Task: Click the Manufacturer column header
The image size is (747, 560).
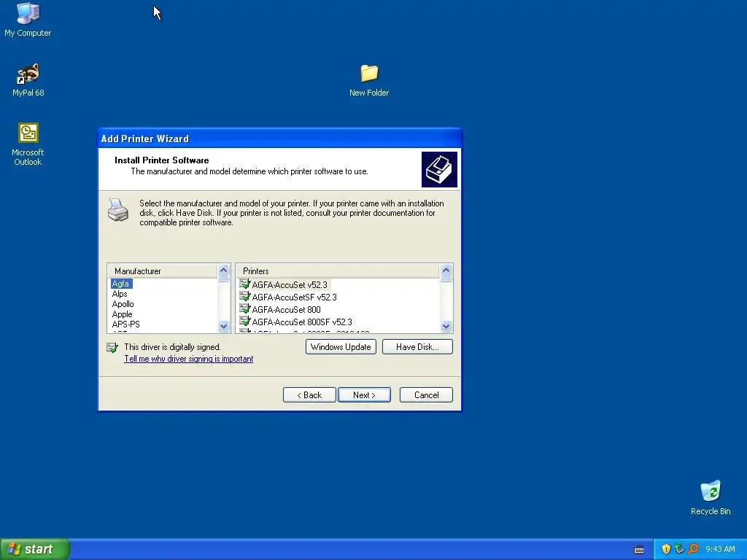Action: point(163,271)
